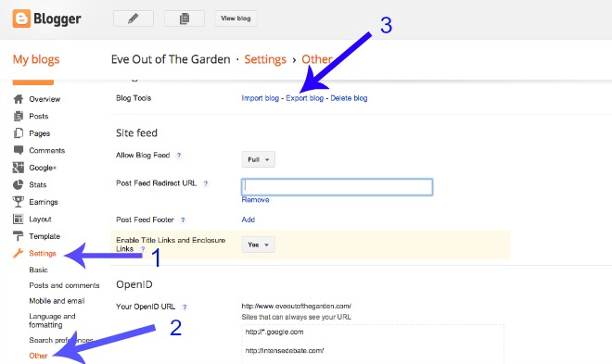Image resolution: width=612 pixels, height=364 pixels.
Task: Click Settings breadcrumb link
Action: (x=265, y=59)
